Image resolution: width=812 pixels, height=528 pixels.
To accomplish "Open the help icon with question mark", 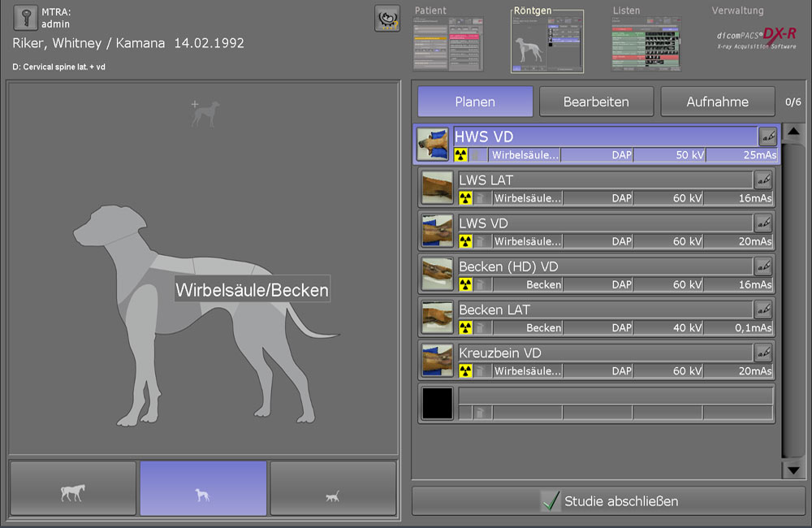I will (387, 19).
